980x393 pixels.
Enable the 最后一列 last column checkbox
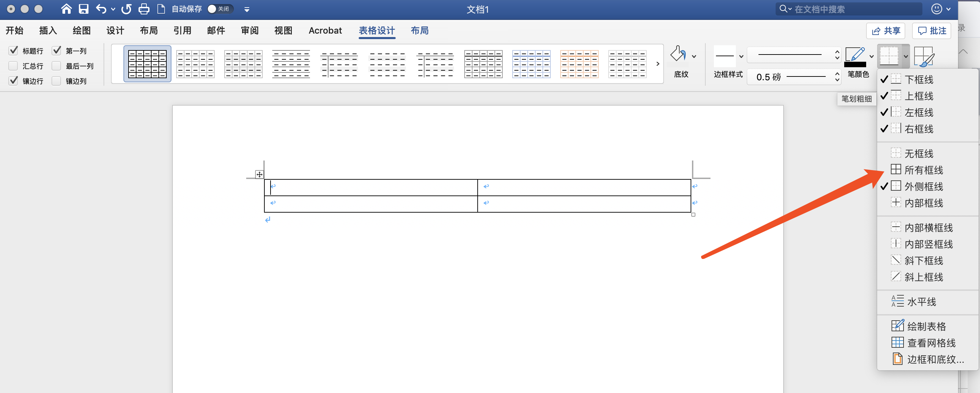coord(56,66)
